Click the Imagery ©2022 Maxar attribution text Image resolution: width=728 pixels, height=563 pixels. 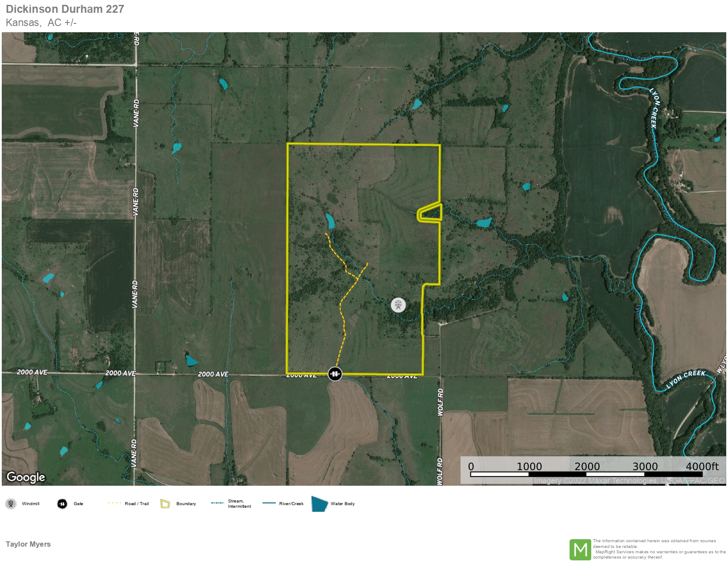(629, 480)
